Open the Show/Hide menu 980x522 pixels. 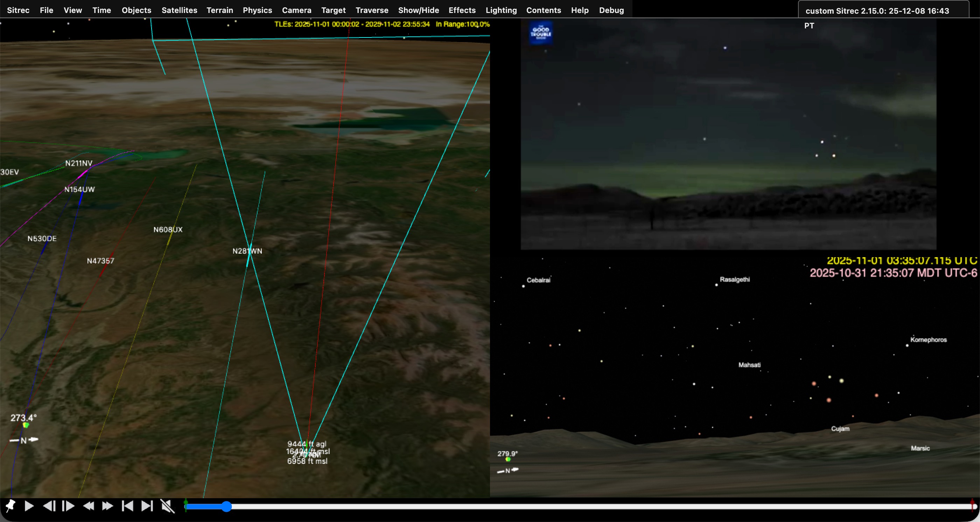click(x=419, y=10)
